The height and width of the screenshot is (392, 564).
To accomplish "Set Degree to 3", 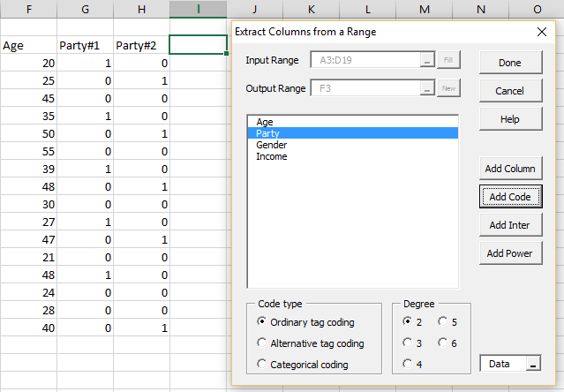I will point(408,343).
